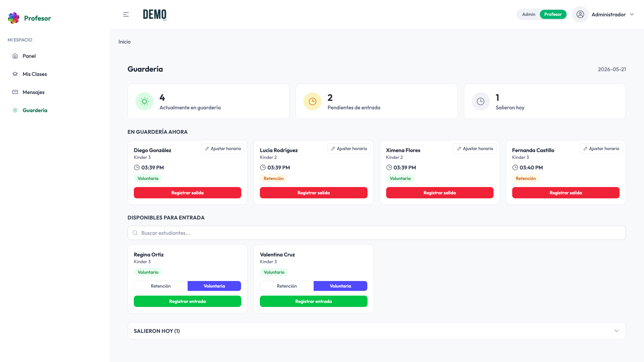This screenshot has height=362, width=644.
Task: Click the Mensajes envelope icon
Action: (x=15, y=92)
